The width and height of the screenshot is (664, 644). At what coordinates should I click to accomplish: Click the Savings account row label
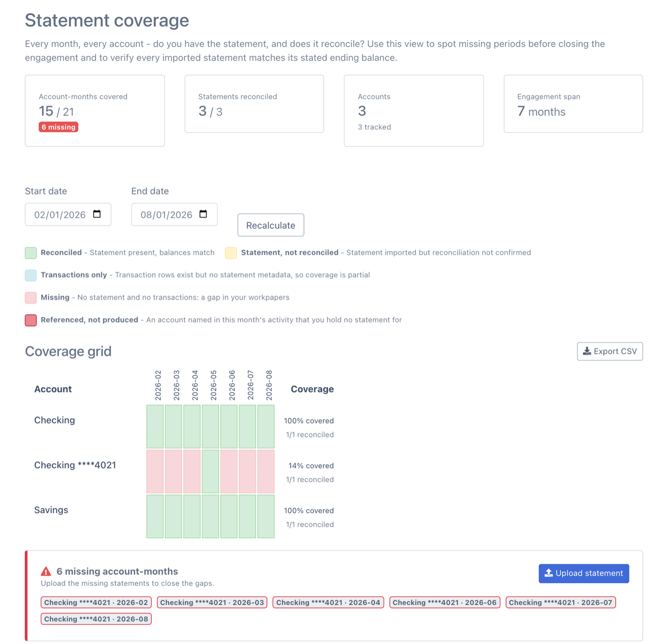[51, 510]
